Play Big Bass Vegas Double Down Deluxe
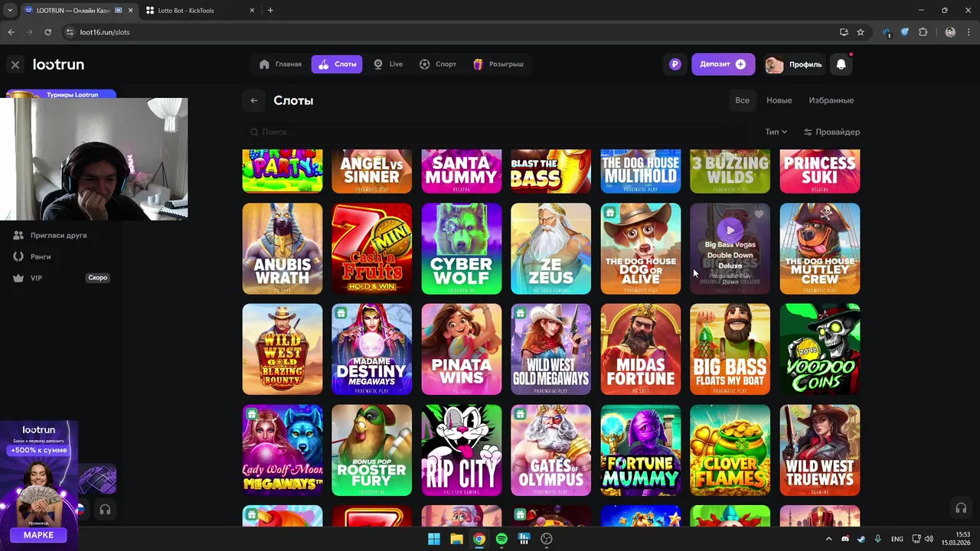The height and width of the screenshot is (551, 980). coord(730,229)
